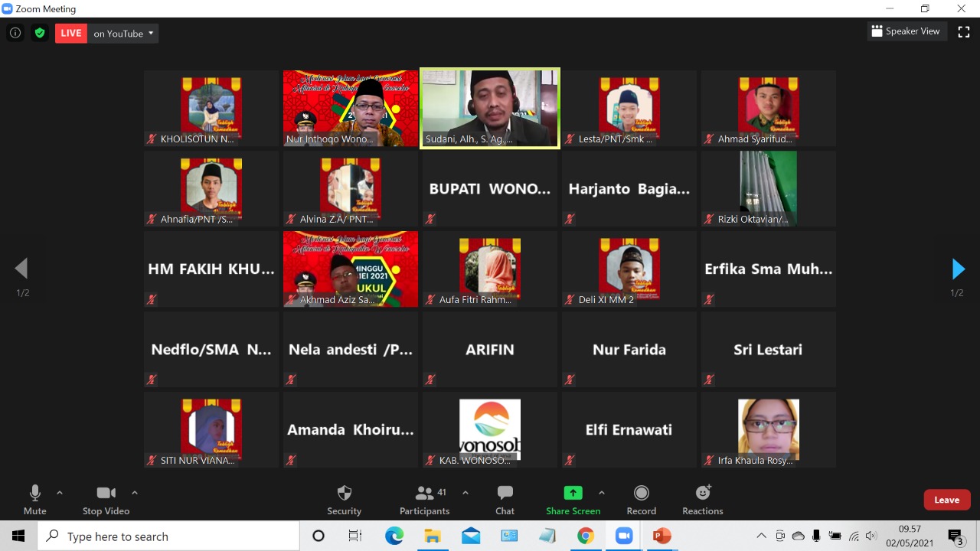The width and height of the screenshot is (980, 551).
Task: Select the Alvina Z.A participant tile
Action: [x=351, y=188]
